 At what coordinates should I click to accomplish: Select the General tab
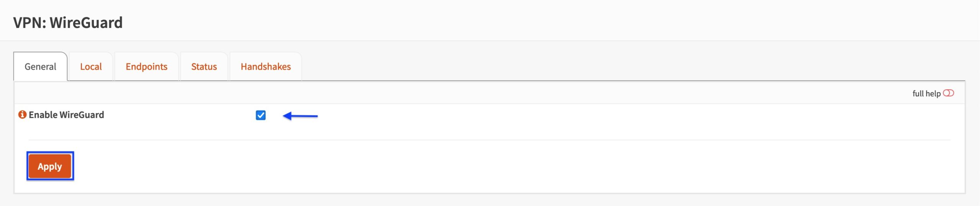[x=41, y=67]
